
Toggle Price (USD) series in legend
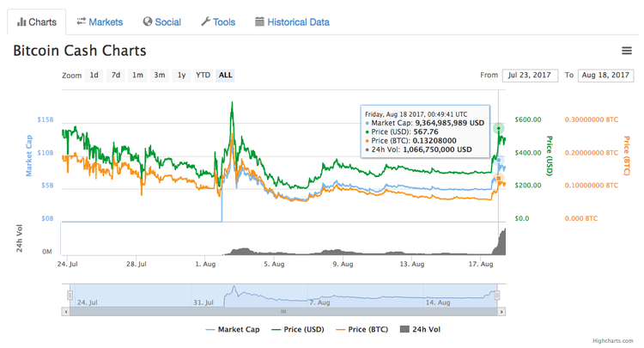(298, 329)
